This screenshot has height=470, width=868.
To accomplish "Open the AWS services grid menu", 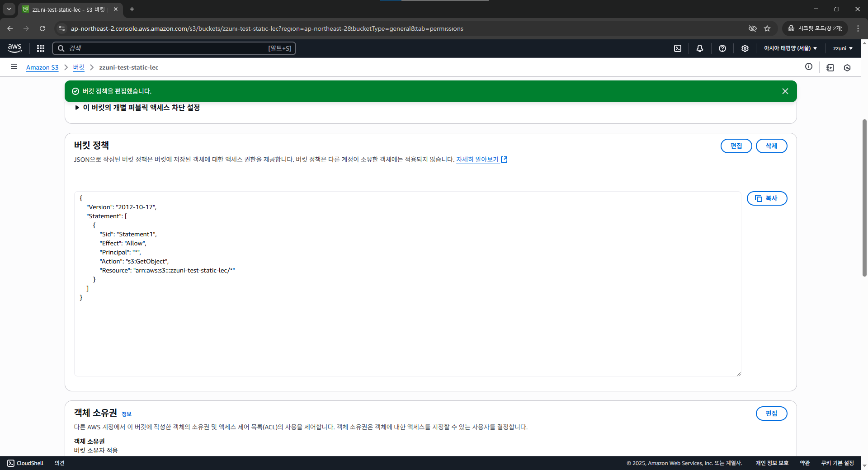I will (41, 48).
